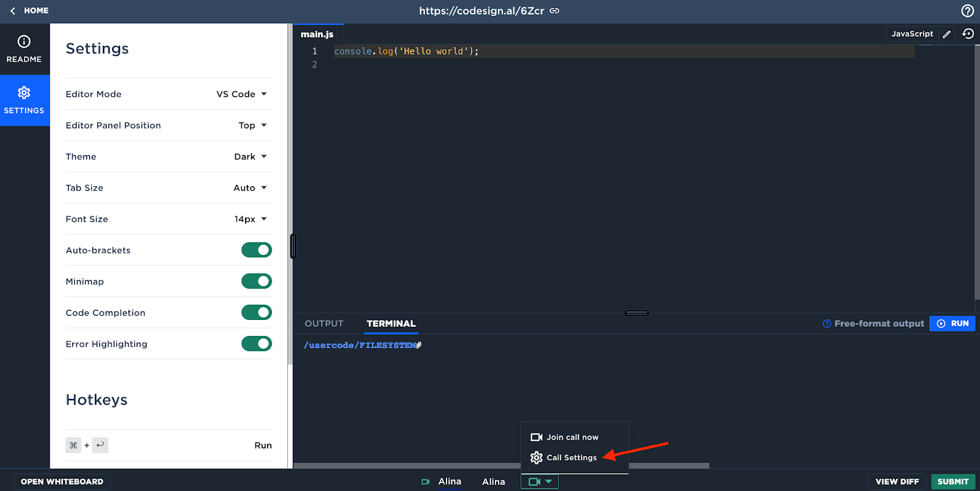Screen dimensions: 980x491
Task: Open the Theme Dark dropdown
Action: click(x=251, y=156)
